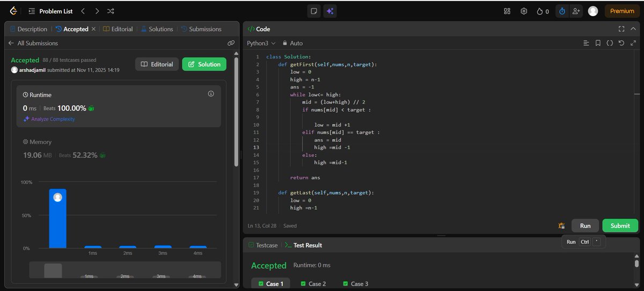This screenshot has height=291, width=644.
Task: Copy submission link with chain icon
Action: click(231, 43)
